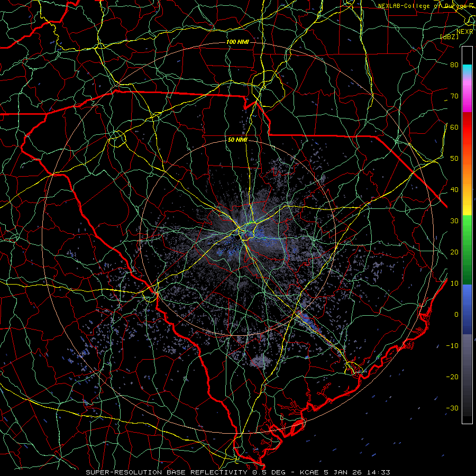Click the 10 dBZ scale value
The width and height of the screenshot is (476, 476).
(454, 283)
